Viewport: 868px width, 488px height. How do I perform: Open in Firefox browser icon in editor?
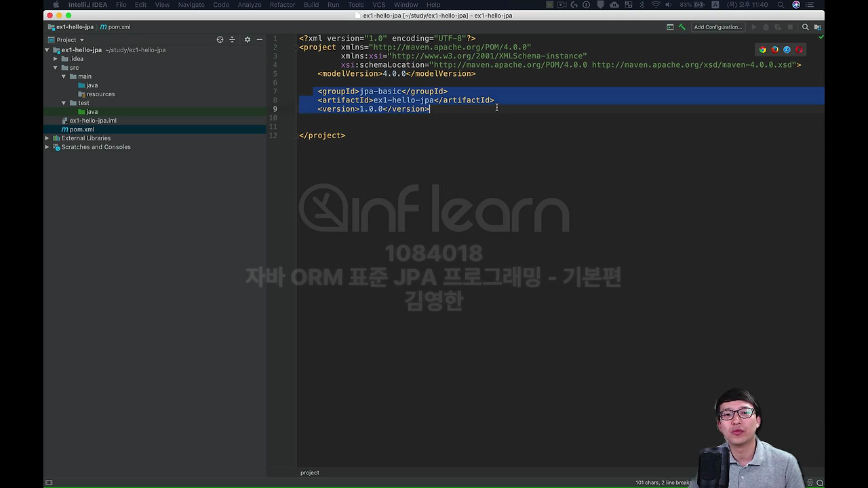click(774, 49)
